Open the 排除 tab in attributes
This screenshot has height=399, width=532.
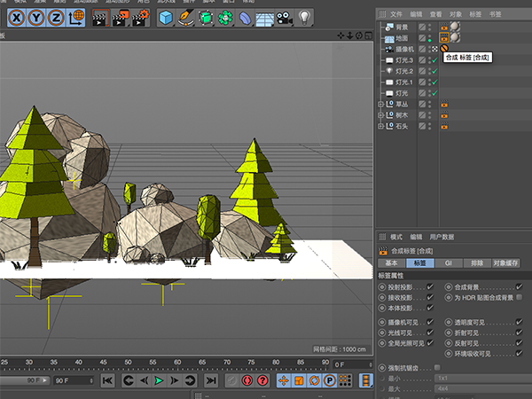(x=475, y=263)
